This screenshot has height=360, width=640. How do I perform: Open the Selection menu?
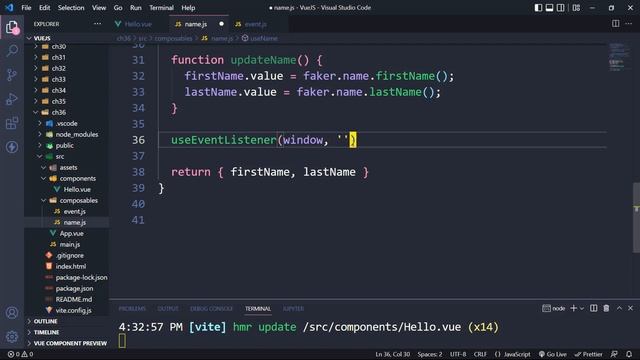71,8
